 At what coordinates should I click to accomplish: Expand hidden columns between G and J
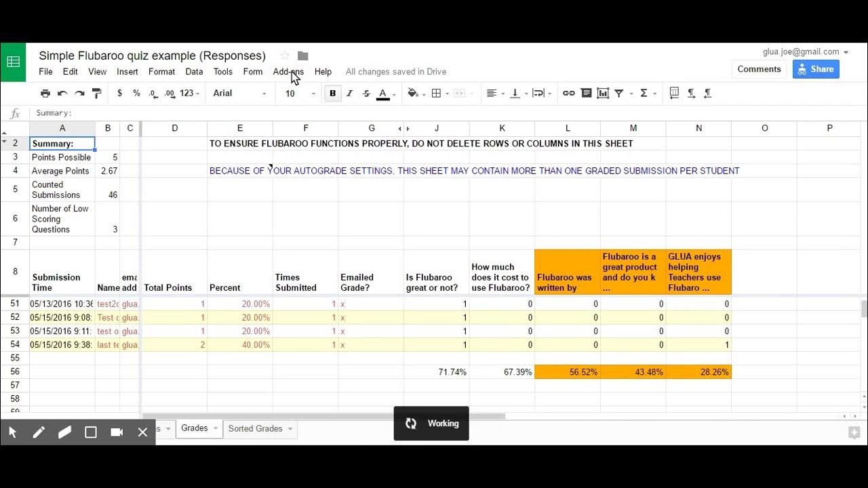(404, 128)
